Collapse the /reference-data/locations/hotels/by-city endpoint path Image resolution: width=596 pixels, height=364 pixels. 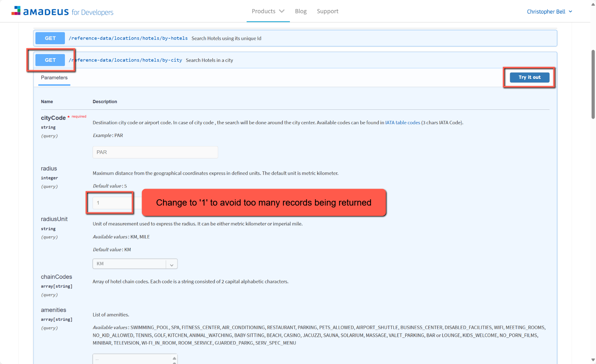(x=125, y=60)
